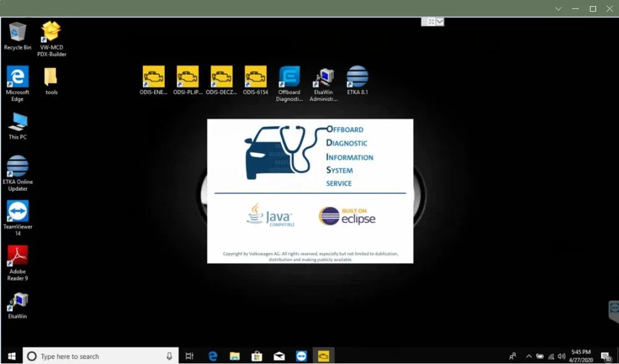
Task: Launch Offboard Diagnosti... desktop shortcut
Action: point(289,84)
